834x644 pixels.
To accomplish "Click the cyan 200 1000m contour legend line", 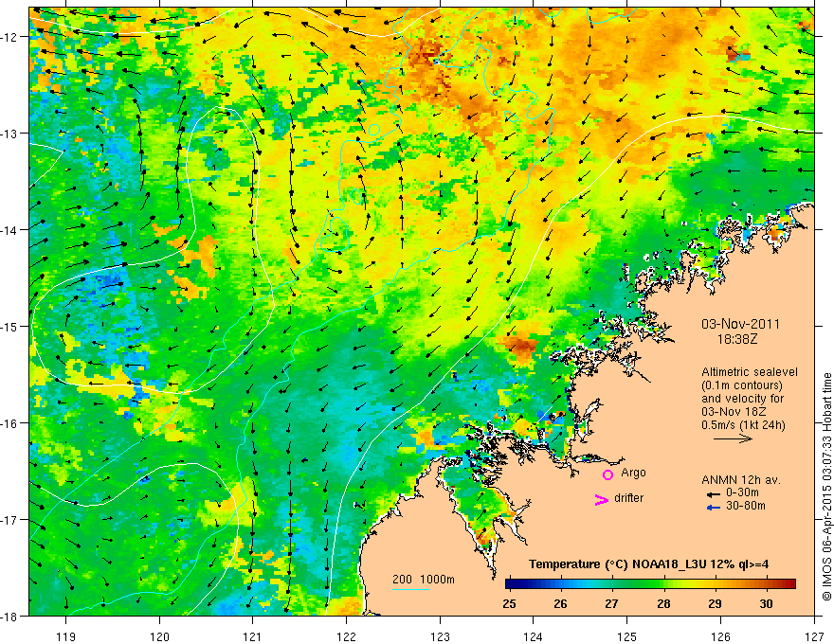I will [411, 589].
